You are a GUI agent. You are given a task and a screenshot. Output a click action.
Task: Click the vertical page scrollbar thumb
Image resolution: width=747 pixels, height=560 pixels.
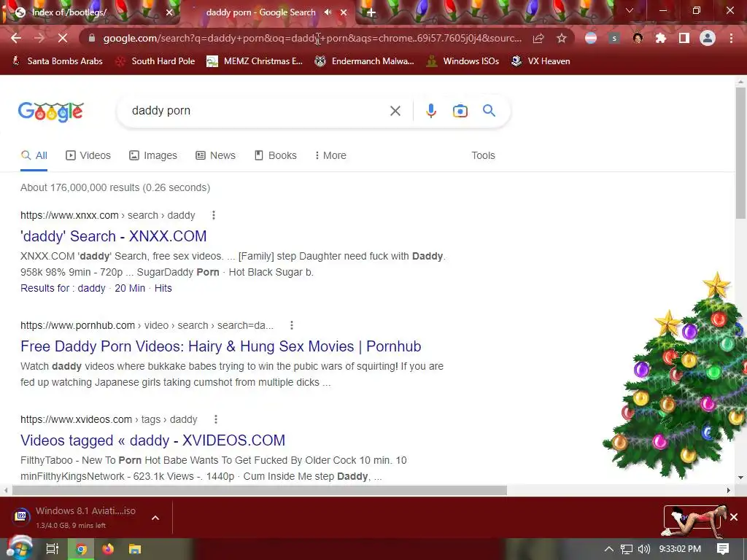click(740, 152)
